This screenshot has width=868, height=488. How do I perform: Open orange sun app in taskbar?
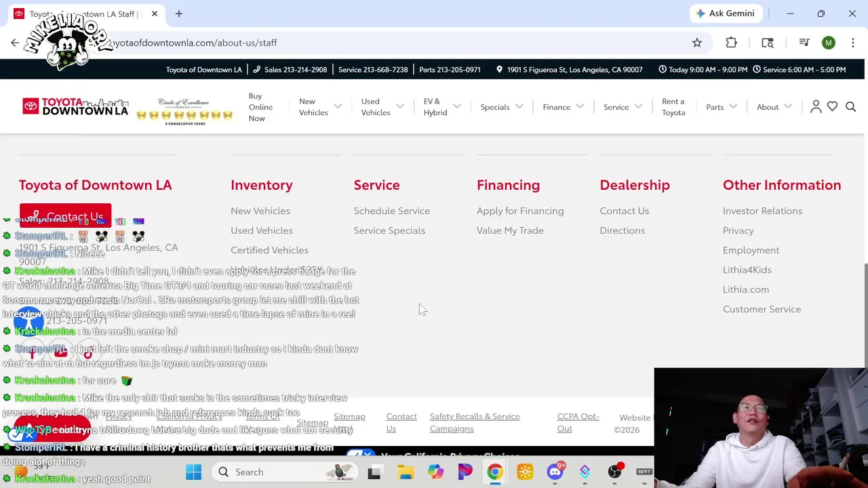tap(525, 472)
